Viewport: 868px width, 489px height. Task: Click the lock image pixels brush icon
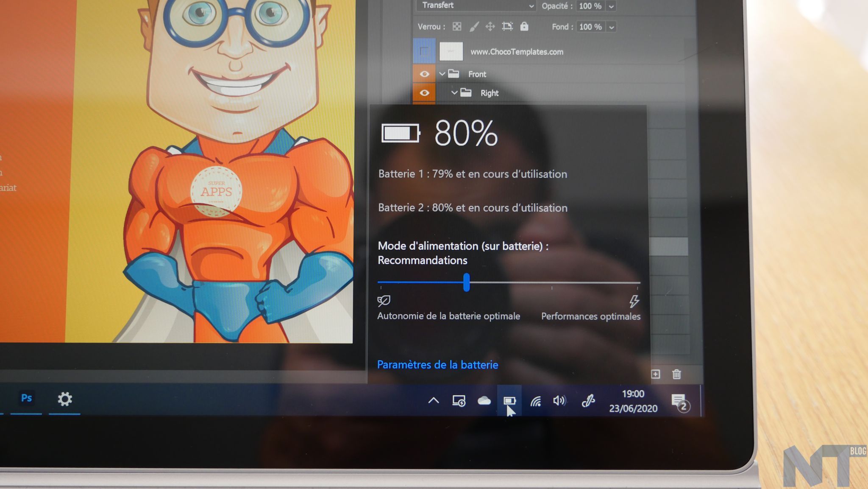pos(474,27)
